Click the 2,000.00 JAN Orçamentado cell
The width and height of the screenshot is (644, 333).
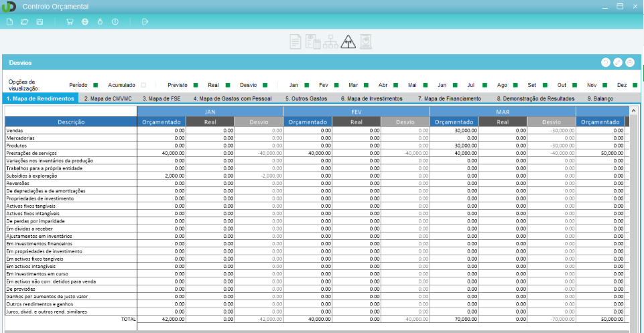(x=162, y=176)
